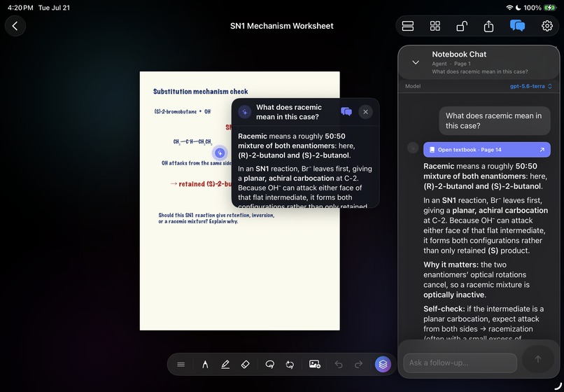The height and width of the screenshot is (392, 564).
Task: Open popup answer in chat panel
Action: pyautogui.click(x=346, y=112)
